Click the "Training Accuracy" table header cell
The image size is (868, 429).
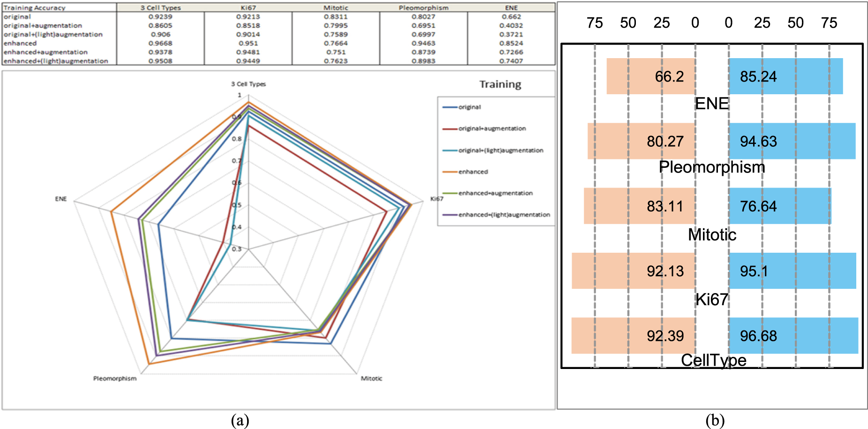click(x=35, y=8)
